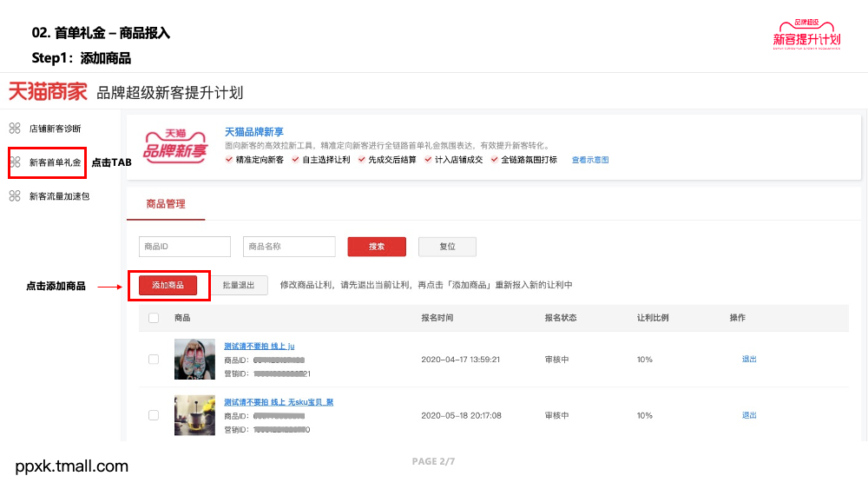Viewport: 868px width, 489px height.
Task: Open the 天猫品牌新享 title link
Action: 254,132
